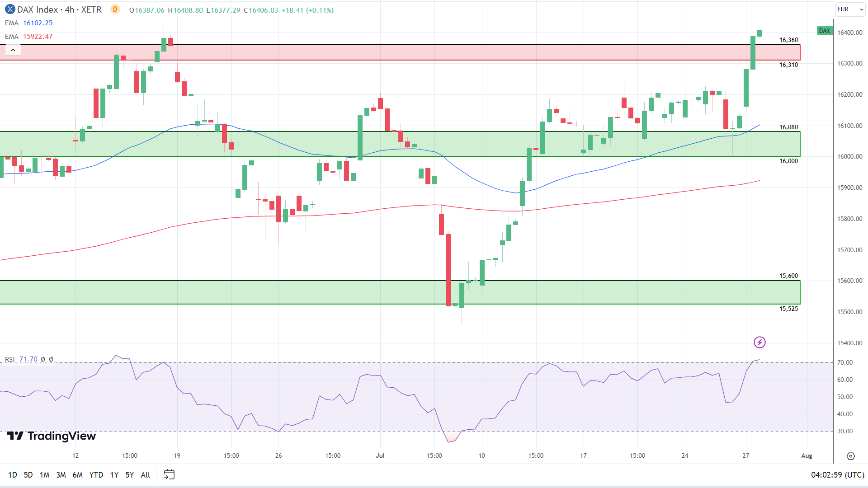
Task: Click the red 16,310–16,360 resistance zone
Action: pos(400,52)
